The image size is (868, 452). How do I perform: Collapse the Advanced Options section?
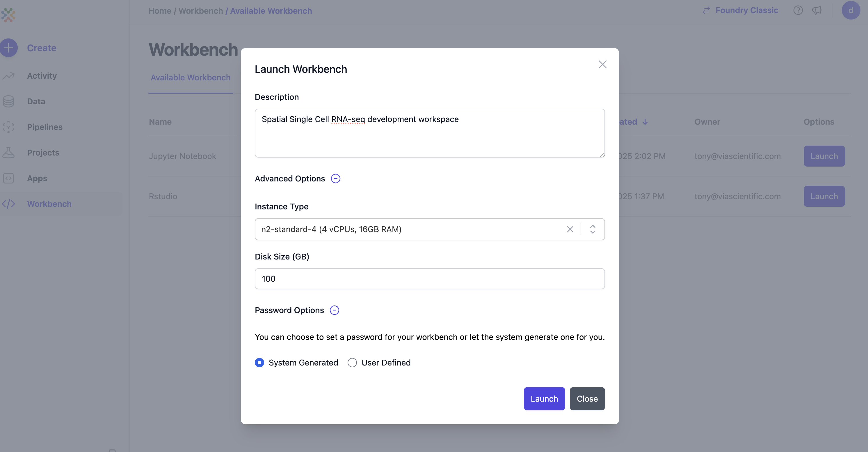point(335,179)
